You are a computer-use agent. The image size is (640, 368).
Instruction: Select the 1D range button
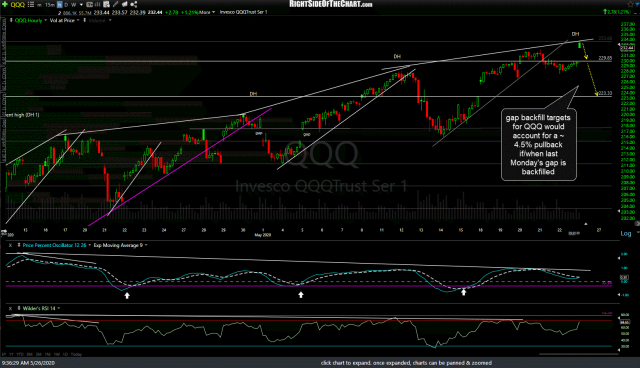pos(65,354)
